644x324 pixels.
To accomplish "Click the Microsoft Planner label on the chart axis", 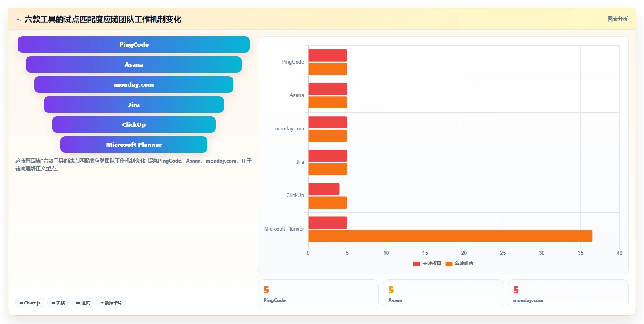I will tap(284, 229).
